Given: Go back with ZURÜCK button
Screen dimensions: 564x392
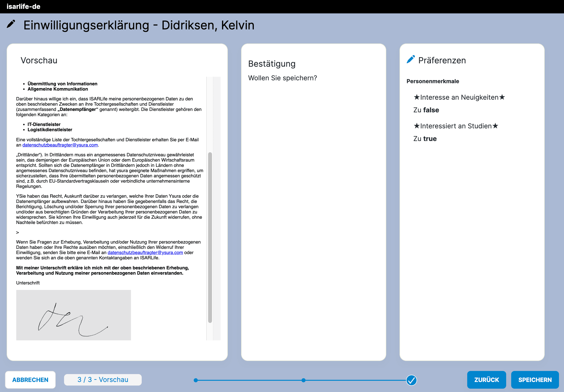Looking at the screenshot, I should 486,380.
